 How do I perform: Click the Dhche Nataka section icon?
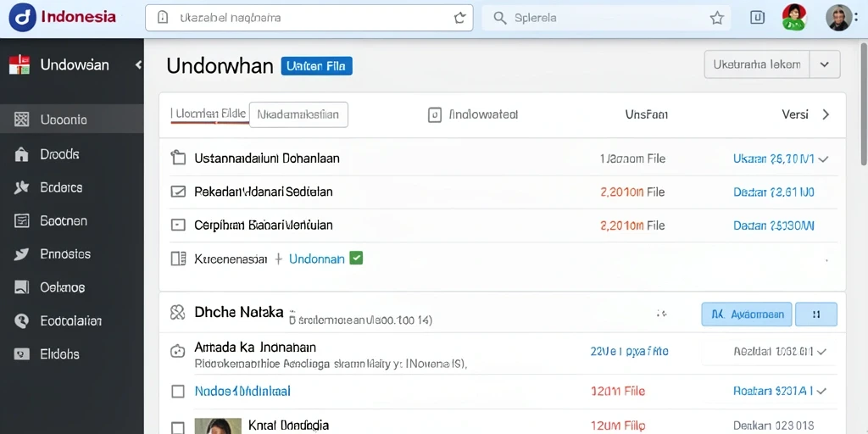click(178, 313)
